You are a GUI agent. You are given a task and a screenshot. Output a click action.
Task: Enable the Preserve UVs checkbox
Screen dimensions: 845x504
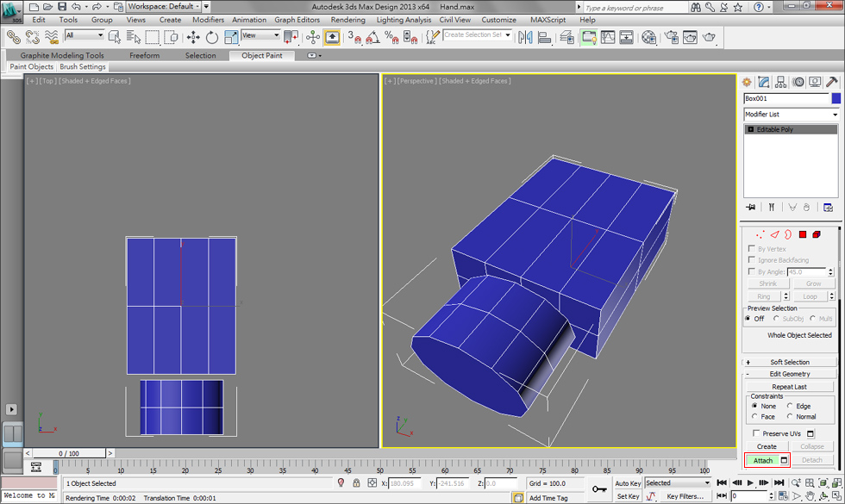click(x=756, y=433)
